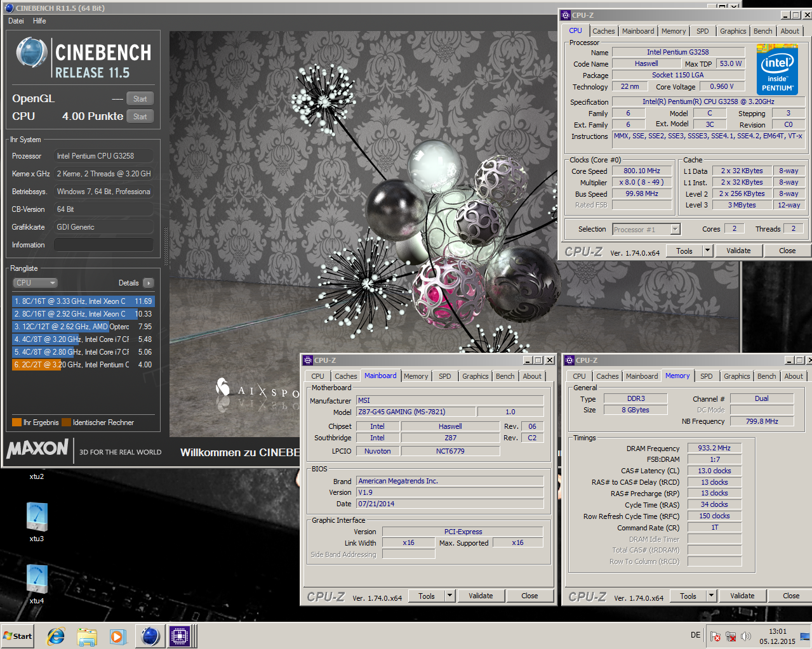Click Tools button in Memory CPU-Z window
This screenshot has width=812, height=649.
688,596
